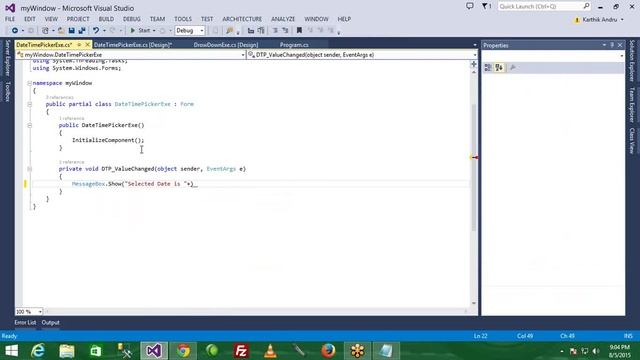Open the Solution Explorer side tab

click(x=632, y=60)
